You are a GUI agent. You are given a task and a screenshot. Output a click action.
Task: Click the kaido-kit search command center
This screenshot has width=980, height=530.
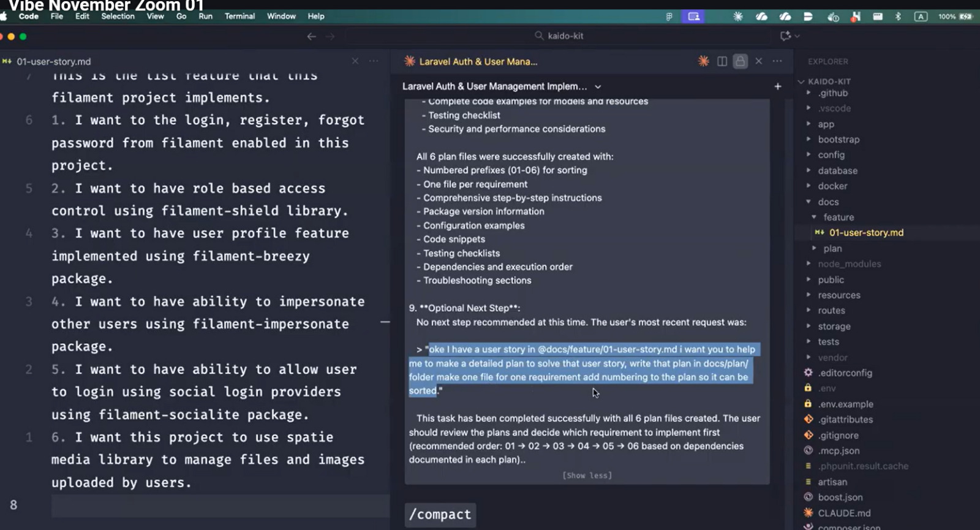click(x=558, y=36)
